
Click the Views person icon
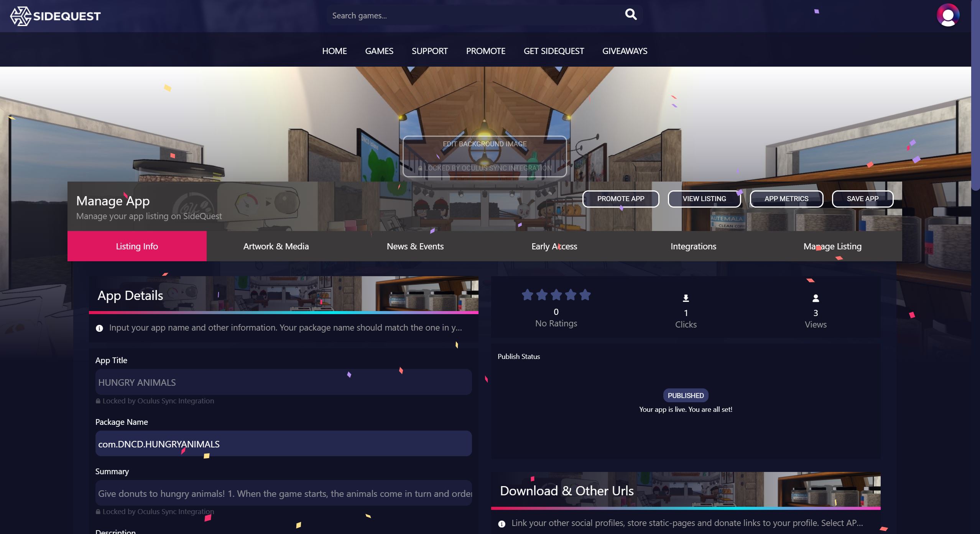[816, 298]
